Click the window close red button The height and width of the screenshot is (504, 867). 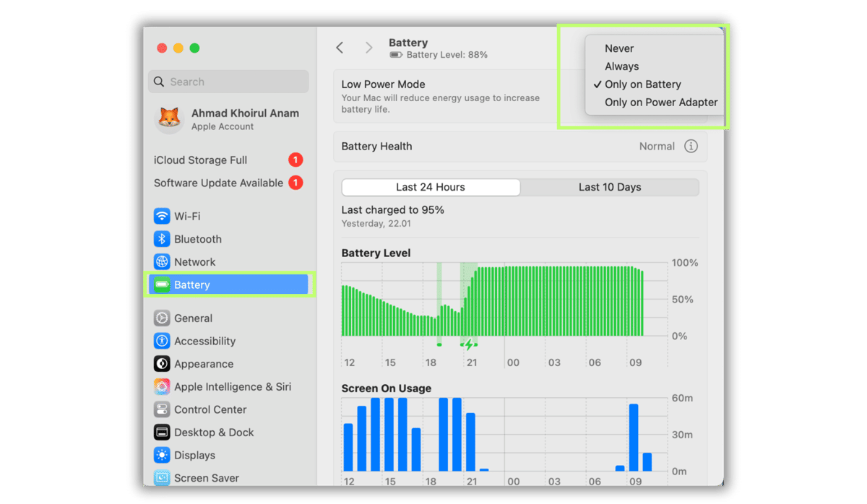pos(163,48)
